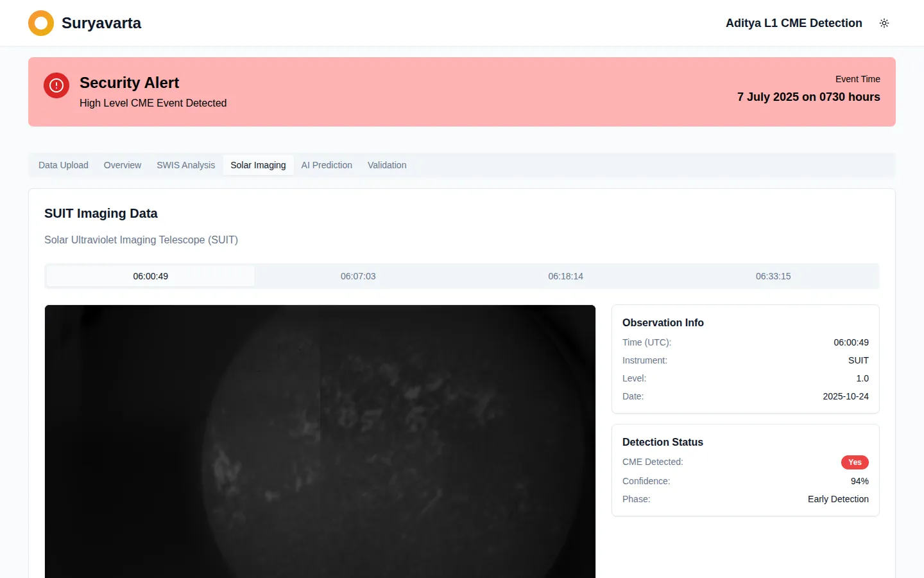Screen dimensions: 924x578
Task: Click the red Security Alert warning icon
Action: [56, 85]
